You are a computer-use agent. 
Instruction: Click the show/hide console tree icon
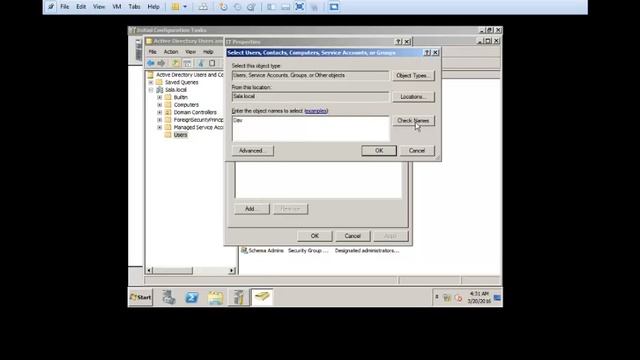coord(187,63)
